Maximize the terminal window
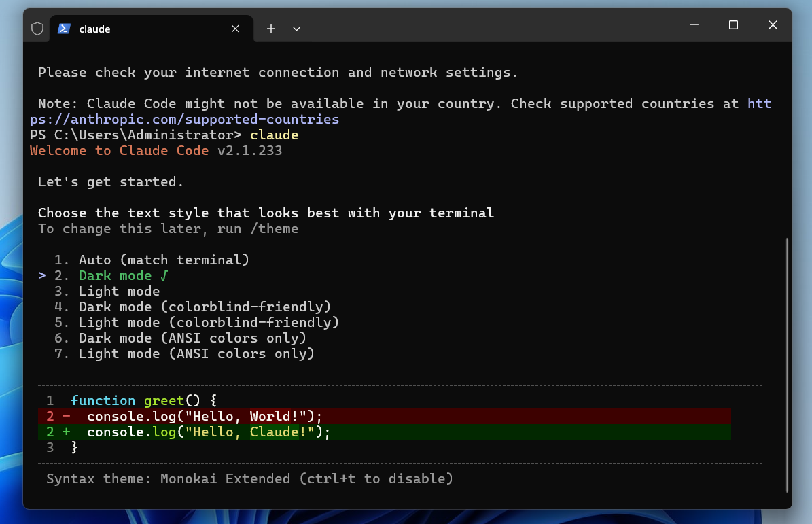812x524 pixels. [733, 25]
